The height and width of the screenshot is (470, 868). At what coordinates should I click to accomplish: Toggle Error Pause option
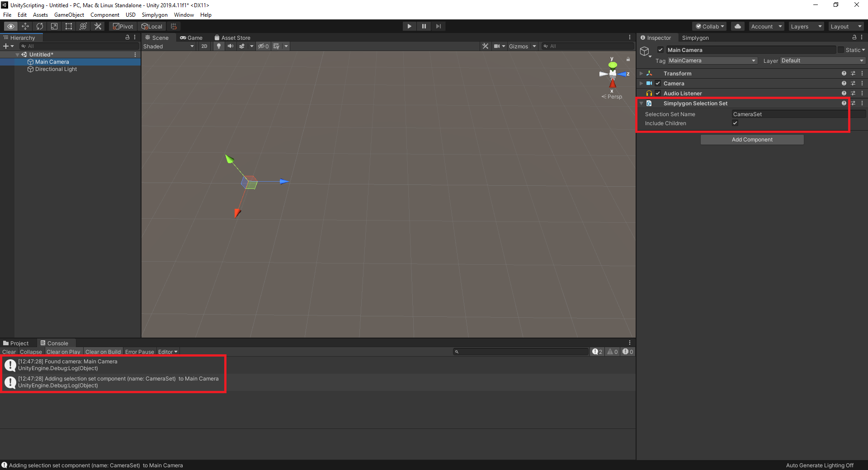(140, 352)
